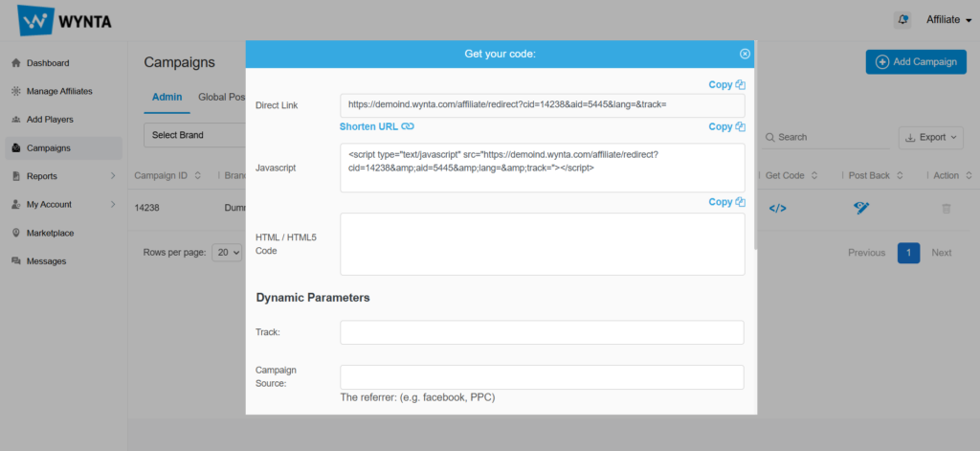This screenshot has height=451, width=980.
Task: Open the notifications bell icon
Action: point(902,20)
